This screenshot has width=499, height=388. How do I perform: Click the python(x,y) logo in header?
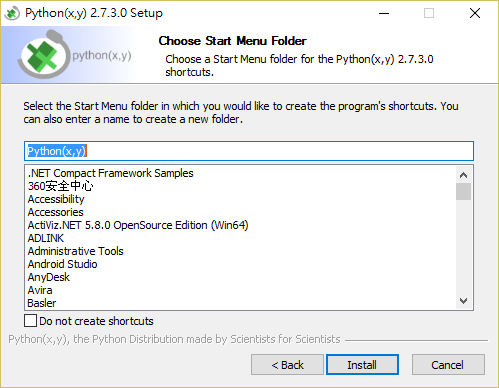coord(74,54)
